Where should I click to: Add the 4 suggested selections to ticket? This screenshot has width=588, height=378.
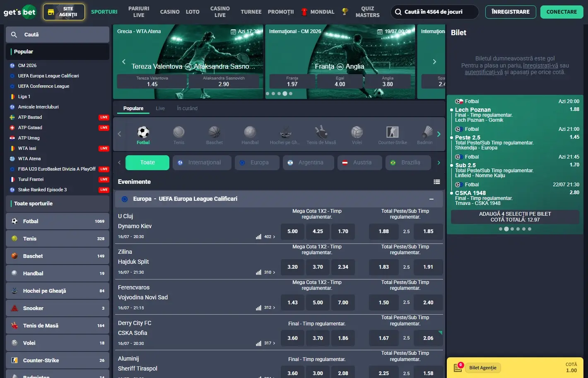pos(515,217)
